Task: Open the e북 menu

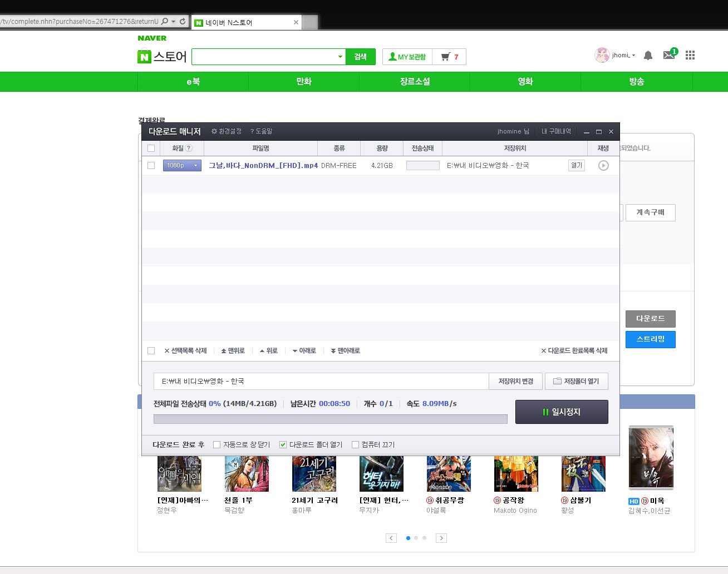Action: click(193, 82)
